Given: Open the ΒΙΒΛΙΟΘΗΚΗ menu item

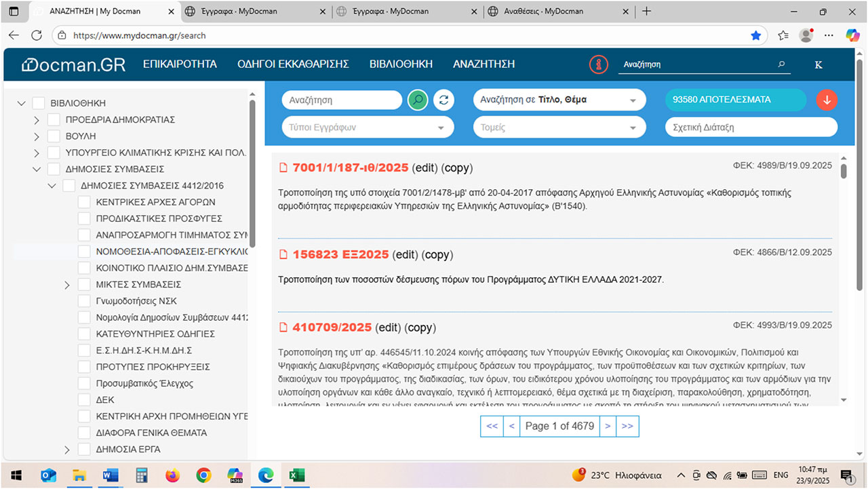Looking at the screenshot, I should (401, 64).
